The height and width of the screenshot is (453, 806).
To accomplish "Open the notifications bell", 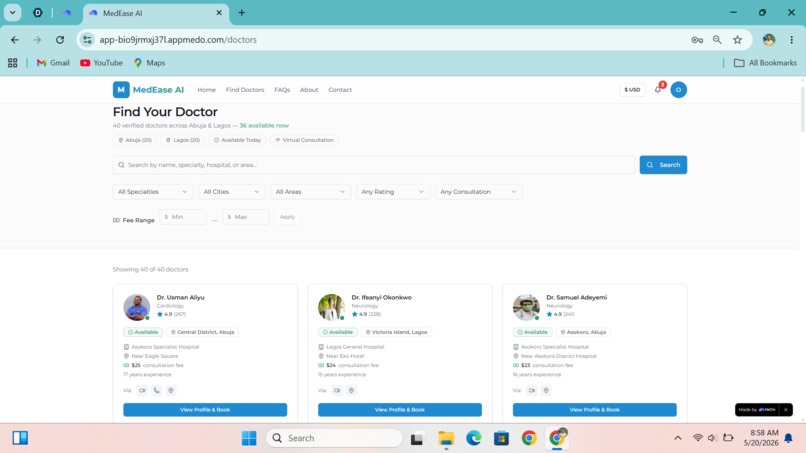I will coord(657,89).
